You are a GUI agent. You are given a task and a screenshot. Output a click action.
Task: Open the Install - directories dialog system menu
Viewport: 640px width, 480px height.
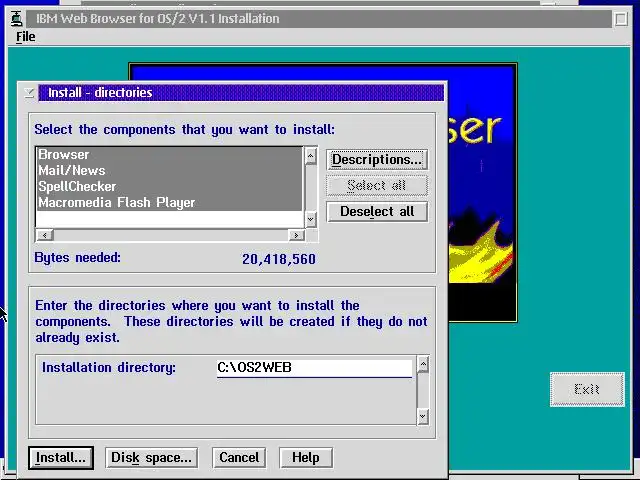click(29, 93)
